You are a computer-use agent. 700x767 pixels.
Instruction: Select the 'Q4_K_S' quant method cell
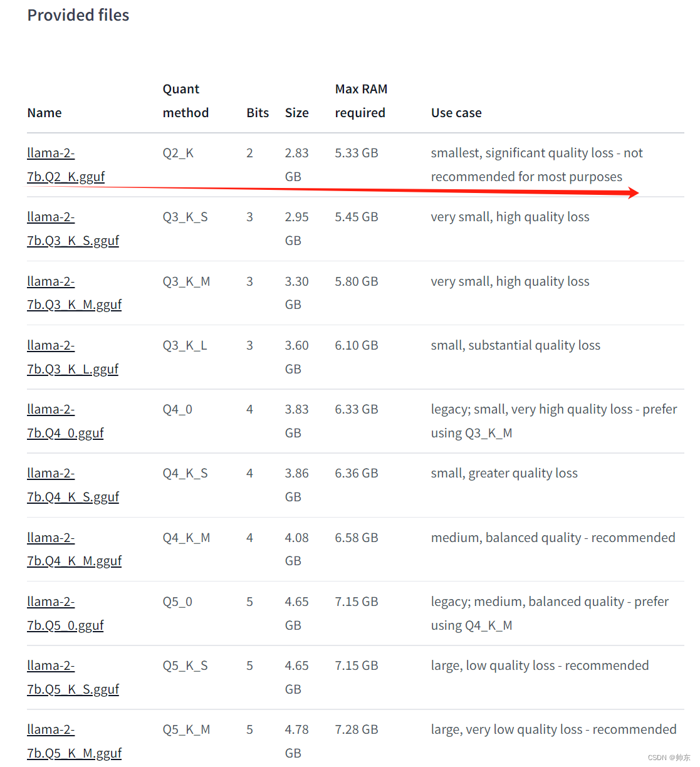point(185,473)
